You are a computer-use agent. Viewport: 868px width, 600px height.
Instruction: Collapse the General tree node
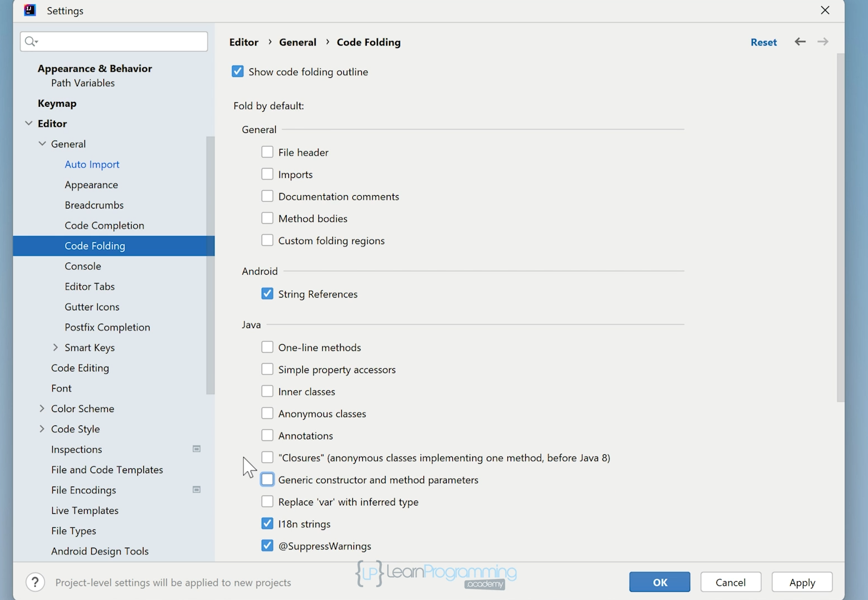click(42, 143)
